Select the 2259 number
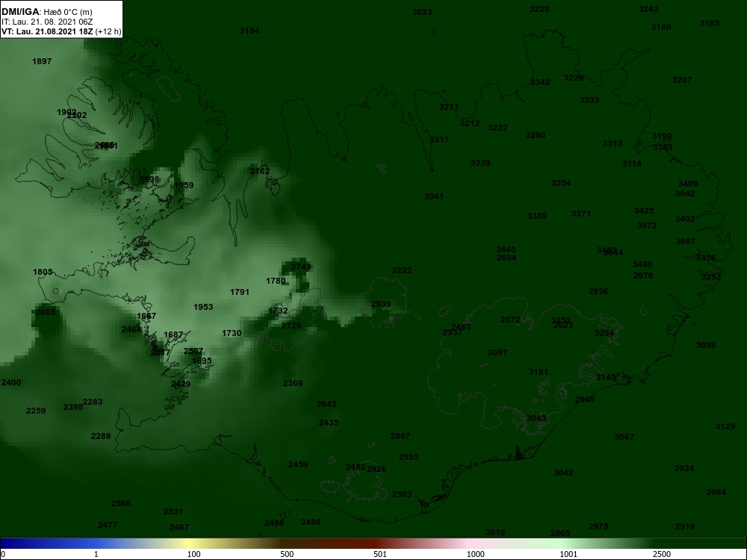Image resolution: width=747 pixels, height=560 pixels. 36,411
